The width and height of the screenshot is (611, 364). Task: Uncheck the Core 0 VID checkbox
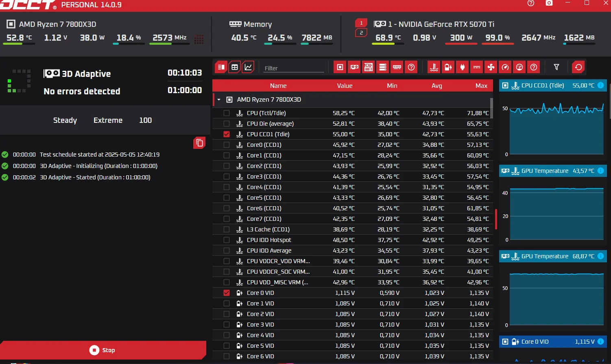227,293
